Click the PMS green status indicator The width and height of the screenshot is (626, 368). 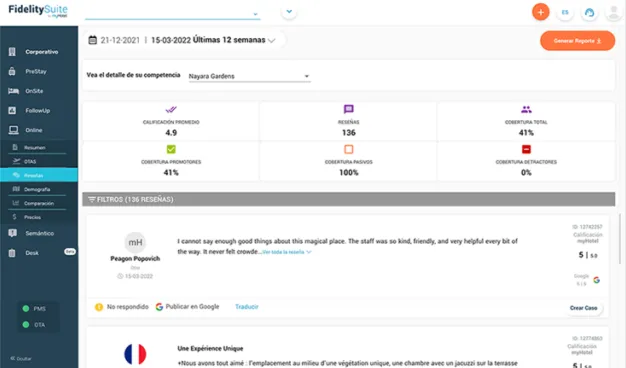[26, 309]
